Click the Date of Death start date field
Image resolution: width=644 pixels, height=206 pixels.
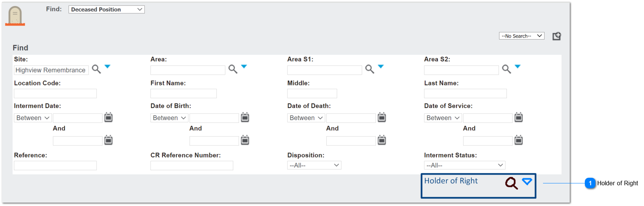coord(351,118)
